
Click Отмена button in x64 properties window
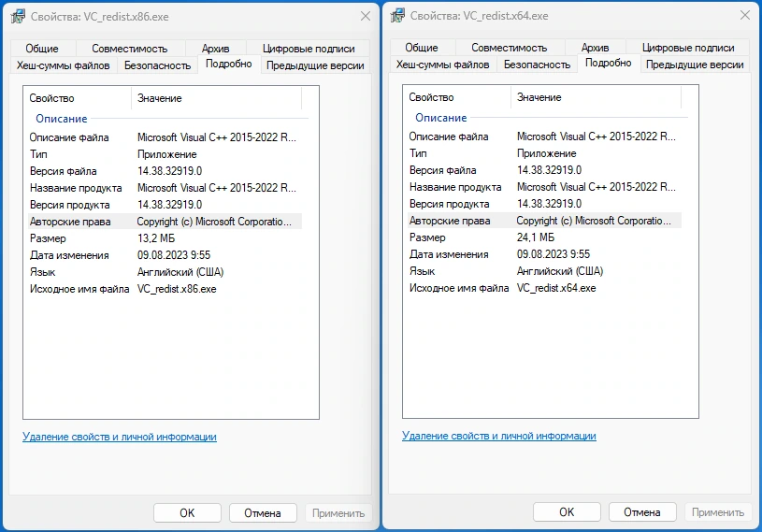pyautogui.click(x=642, y=512)
